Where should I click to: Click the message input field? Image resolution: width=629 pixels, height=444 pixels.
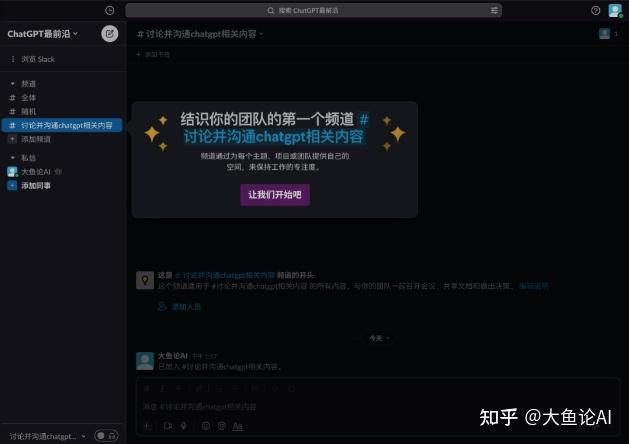[x=377, y=407]
